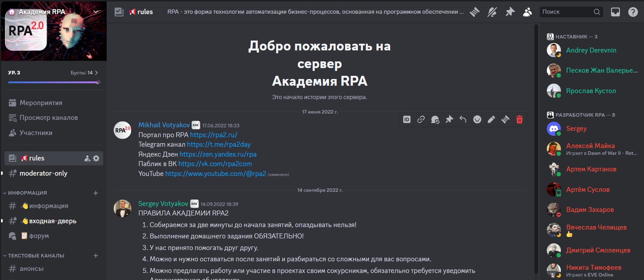Click channel topic text in header
Viewport: 644px width, 280px height.
pyautogui.click(x=315, y=12)
